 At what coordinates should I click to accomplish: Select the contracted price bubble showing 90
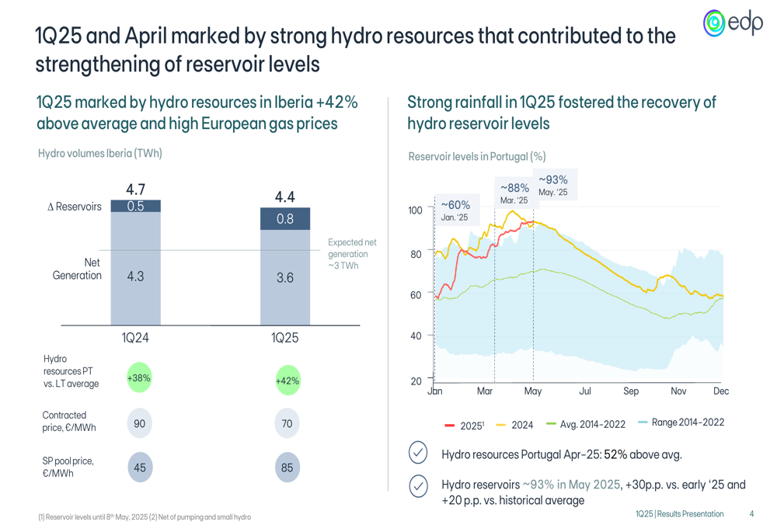[x=139, y=424]
